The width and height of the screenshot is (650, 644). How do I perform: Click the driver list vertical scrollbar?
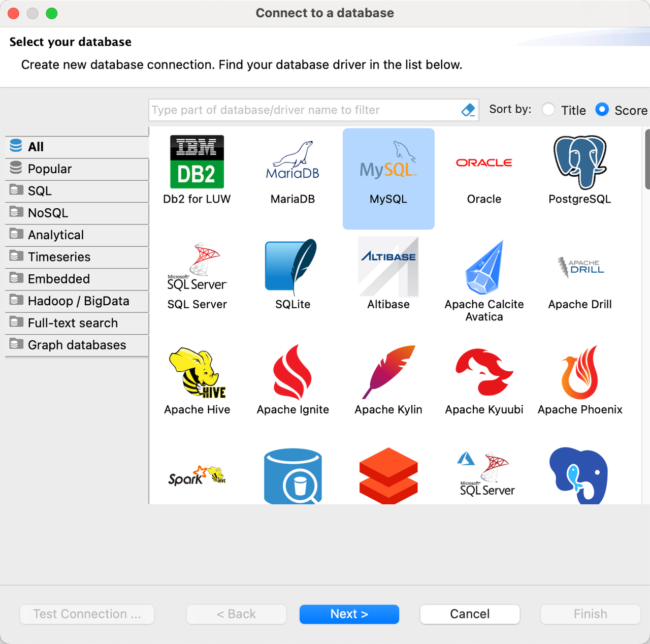(647, 159)
